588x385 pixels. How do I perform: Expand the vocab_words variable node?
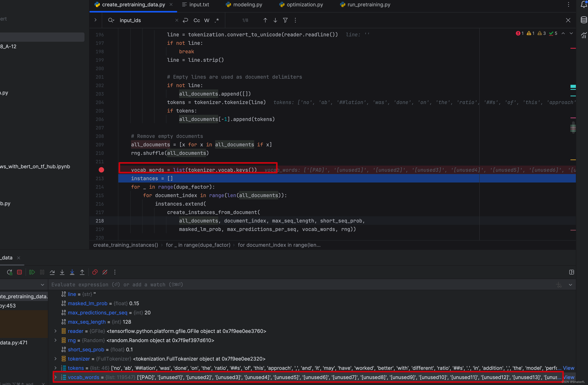56,377
